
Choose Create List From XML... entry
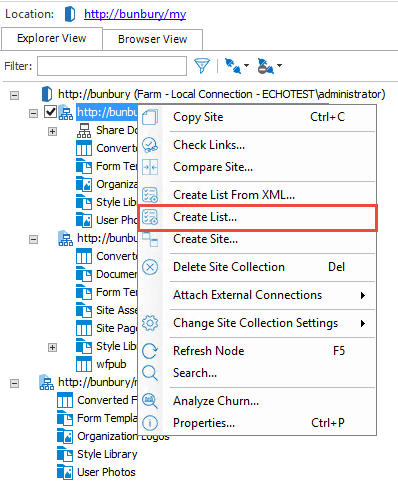click(x=257, y=195)
